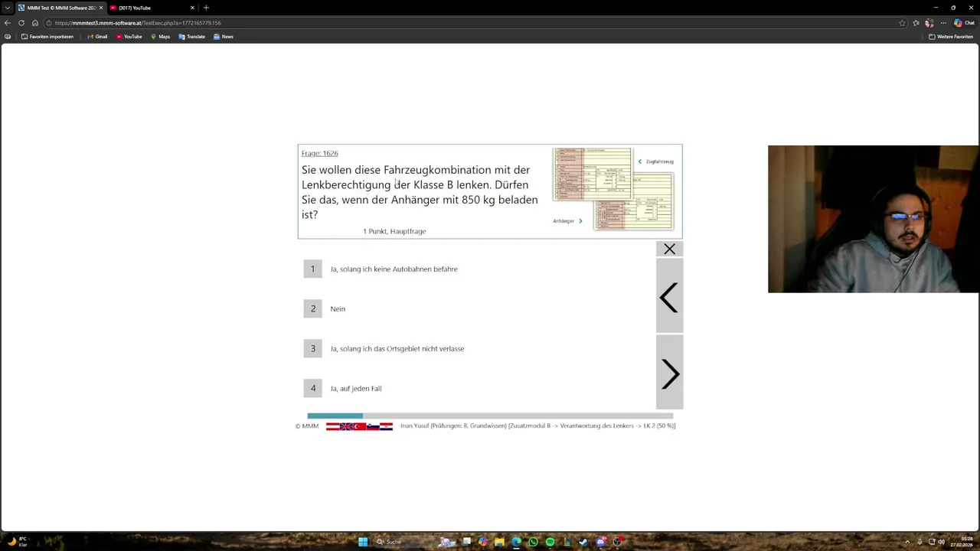Switch language using Slovenian flag

(x=373, y=426)
